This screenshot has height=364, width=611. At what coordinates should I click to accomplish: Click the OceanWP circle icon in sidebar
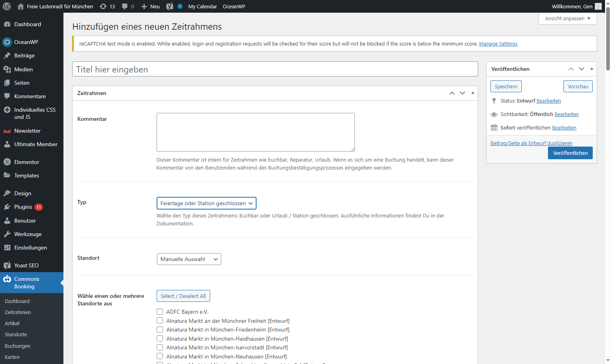(x=7, y=42)
